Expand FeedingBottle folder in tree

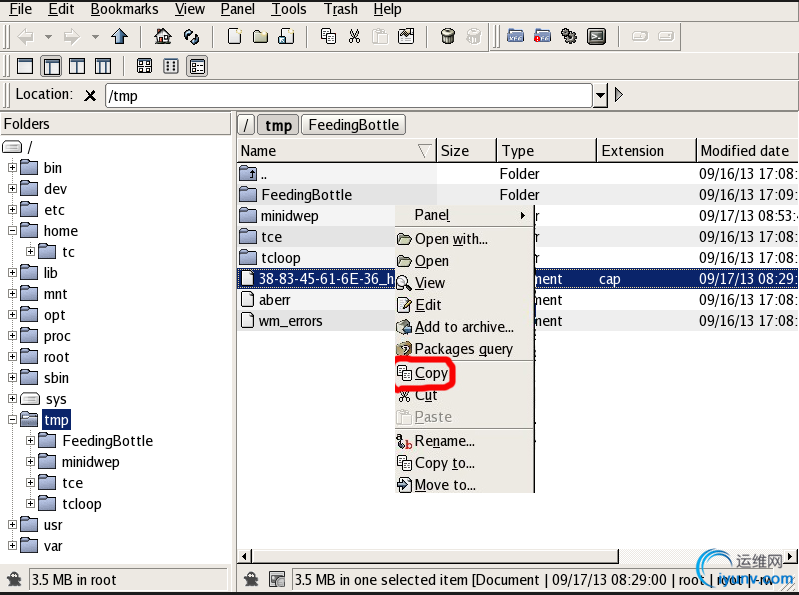31,441
